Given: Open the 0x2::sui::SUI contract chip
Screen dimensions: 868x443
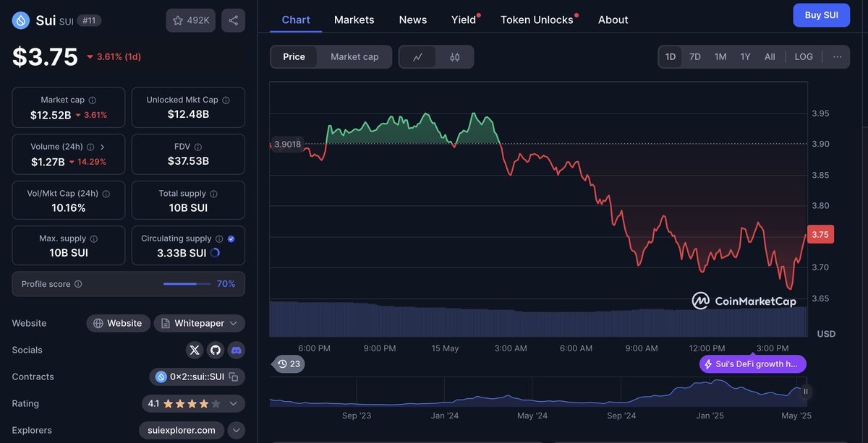Looking at the screenshot, I should (197, 377).
